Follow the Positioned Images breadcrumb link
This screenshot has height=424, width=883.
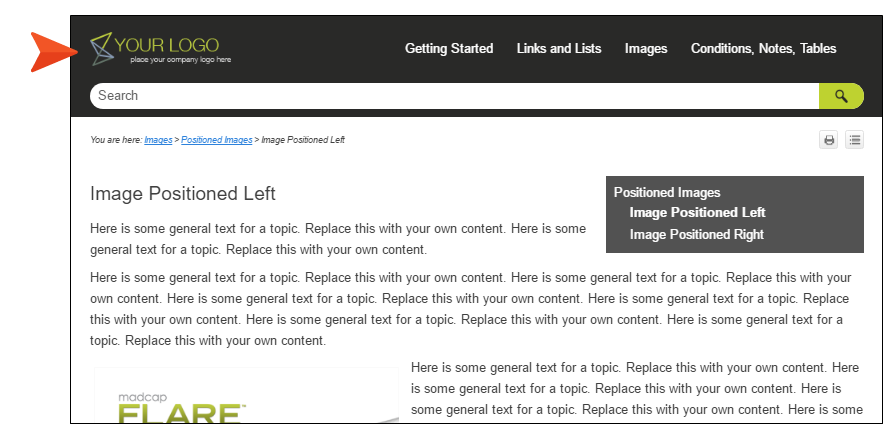pyautogui.click(x=217, y=140)
